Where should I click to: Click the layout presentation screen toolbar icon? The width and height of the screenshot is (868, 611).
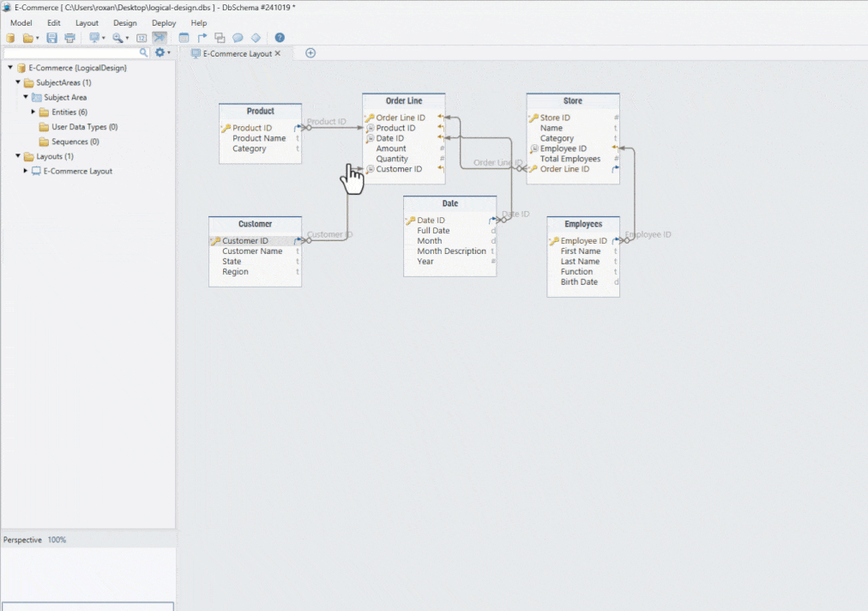[x=94, y=38]
